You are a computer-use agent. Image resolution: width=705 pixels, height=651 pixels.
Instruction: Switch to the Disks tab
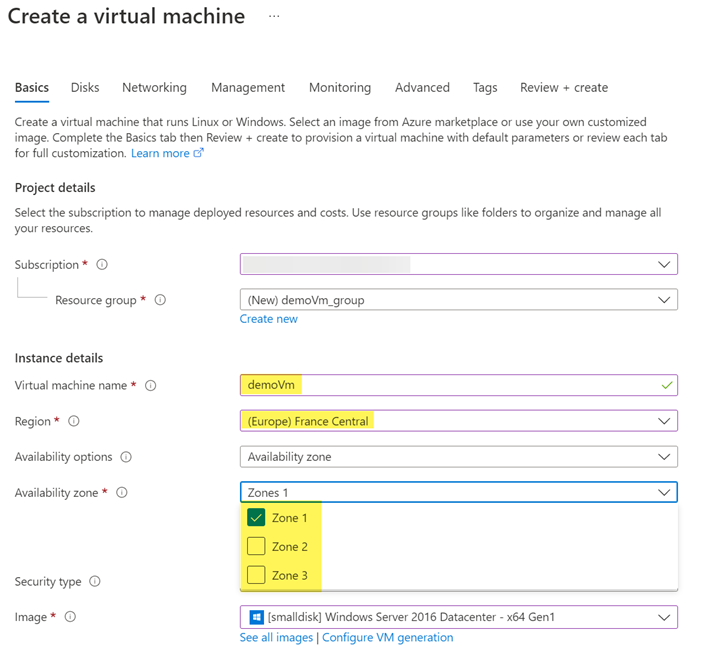[x=85, y=87]
